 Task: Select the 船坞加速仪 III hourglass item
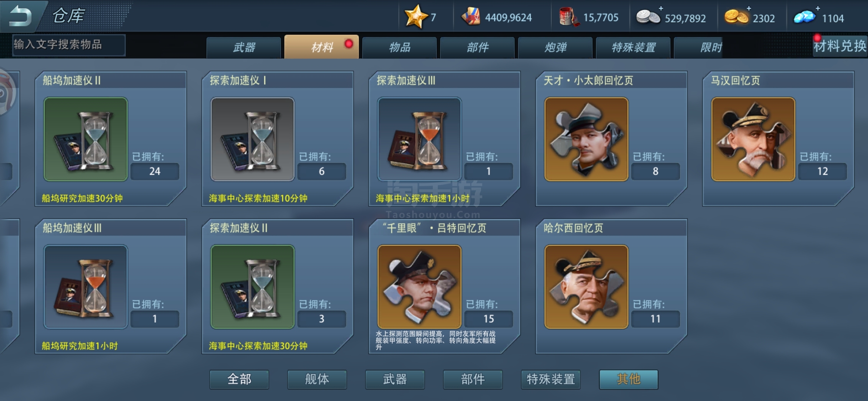pos(86,287)
